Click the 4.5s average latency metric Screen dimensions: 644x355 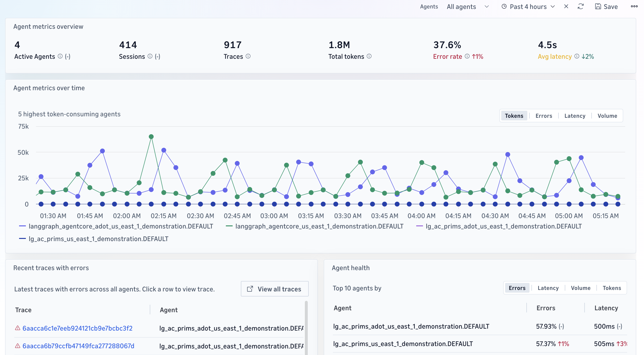point(547,45)
